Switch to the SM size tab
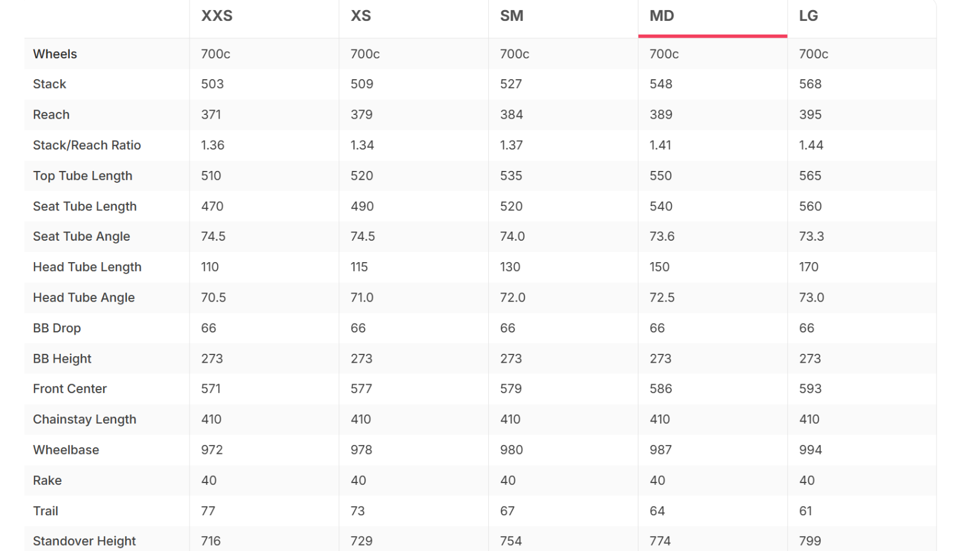Image resolution: width=980 pixels, height=551 pixels. (511, 16)
